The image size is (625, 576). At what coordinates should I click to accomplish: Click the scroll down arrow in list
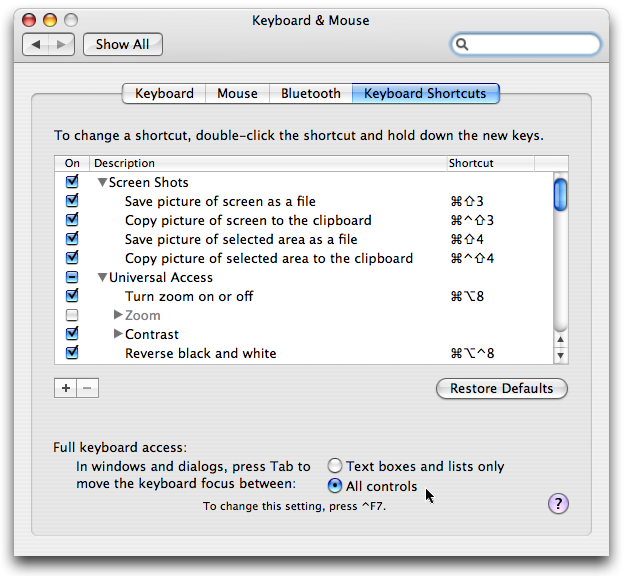click(560, 355)
